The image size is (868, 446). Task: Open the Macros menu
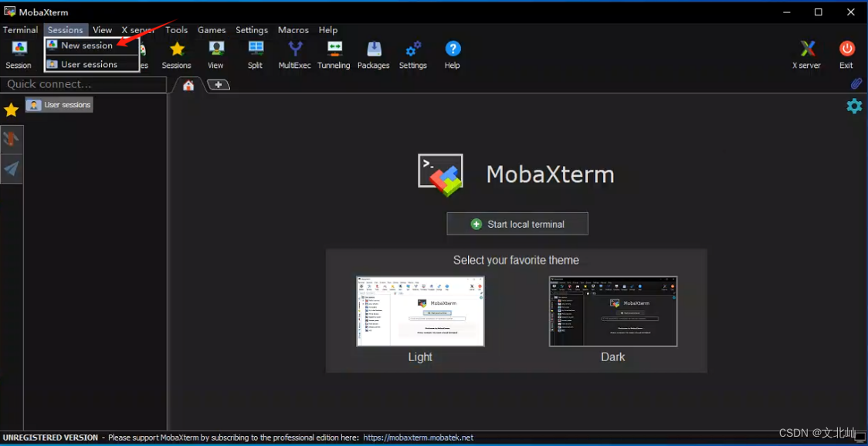point(293,30)
